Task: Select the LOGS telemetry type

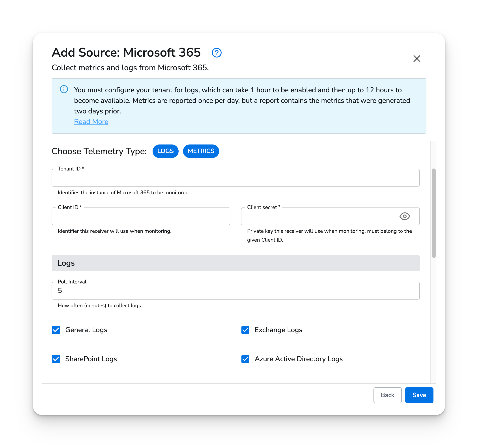Action: (x=165, y=151)
